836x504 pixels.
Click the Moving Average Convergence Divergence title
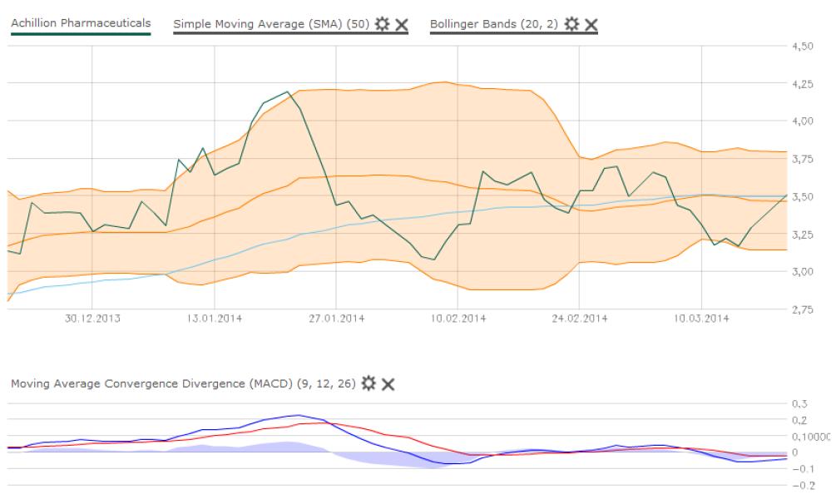pyautogui.click(x=182, y=383)
